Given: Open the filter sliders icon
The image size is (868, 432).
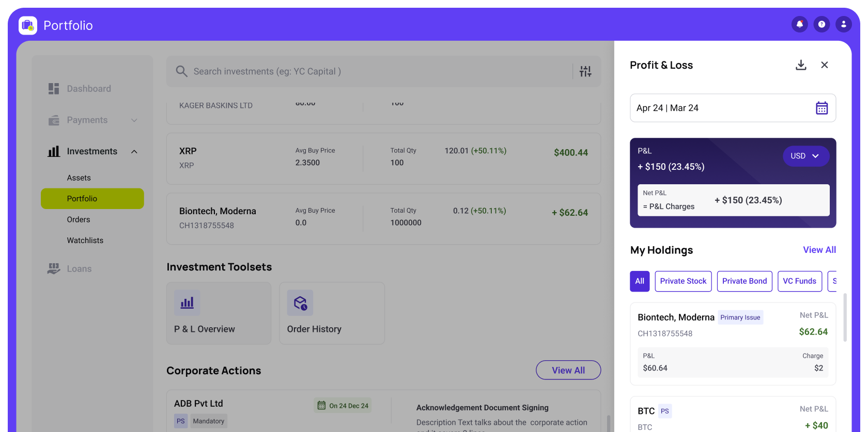Looking at the screenshot, I should [585, 71].
